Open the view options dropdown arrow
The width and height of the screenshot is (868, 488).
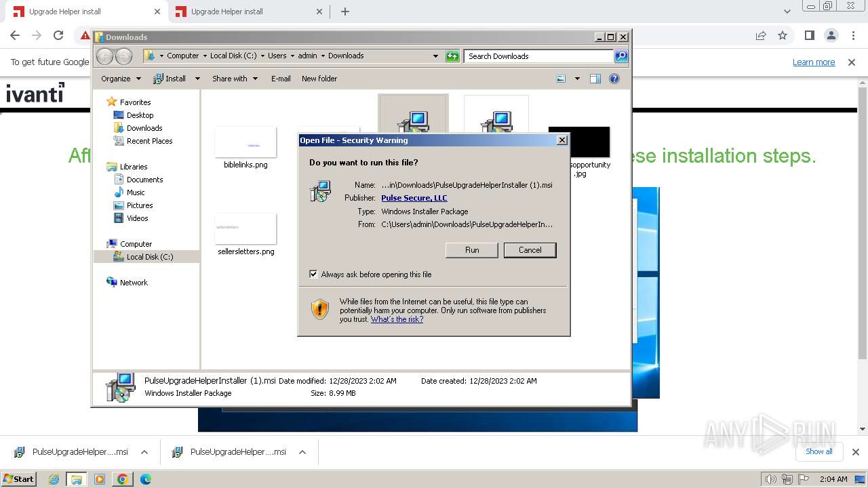click(x=577, y=79)
